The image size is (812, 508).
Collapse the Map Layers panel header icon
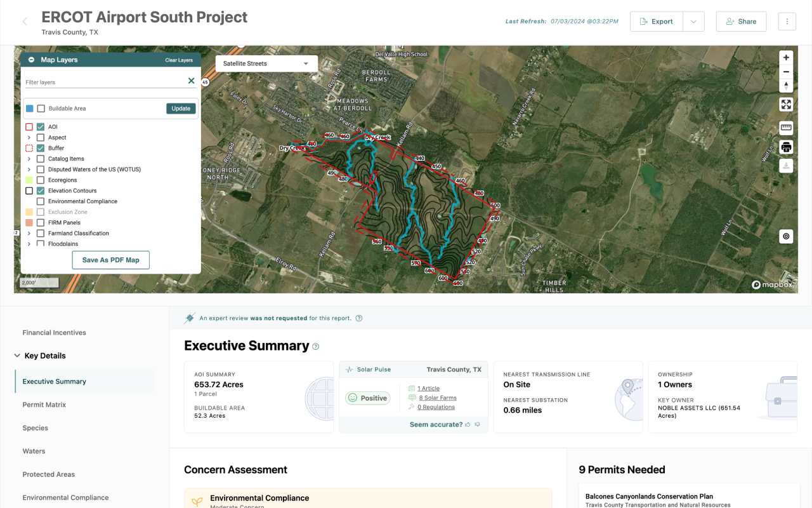point(30,60)
